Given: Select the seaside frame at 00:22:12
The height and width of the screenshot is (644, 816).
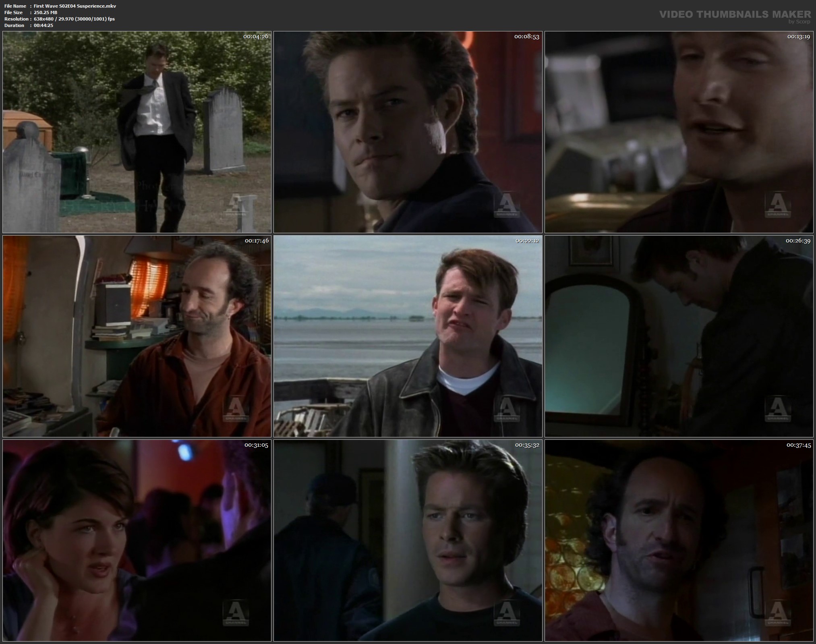Looking at the screenshot, I should (x=408, y=336).
